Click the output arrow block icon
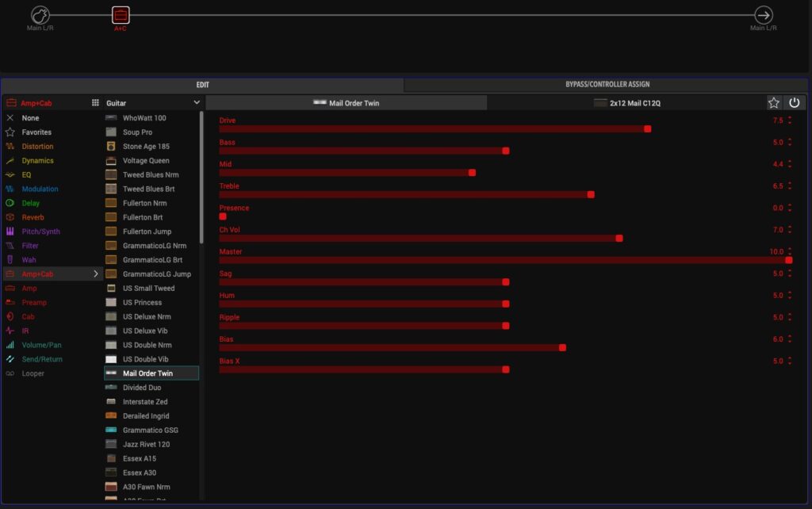The height and width of the screenshot is (509, 812). (x=763, y=15)
